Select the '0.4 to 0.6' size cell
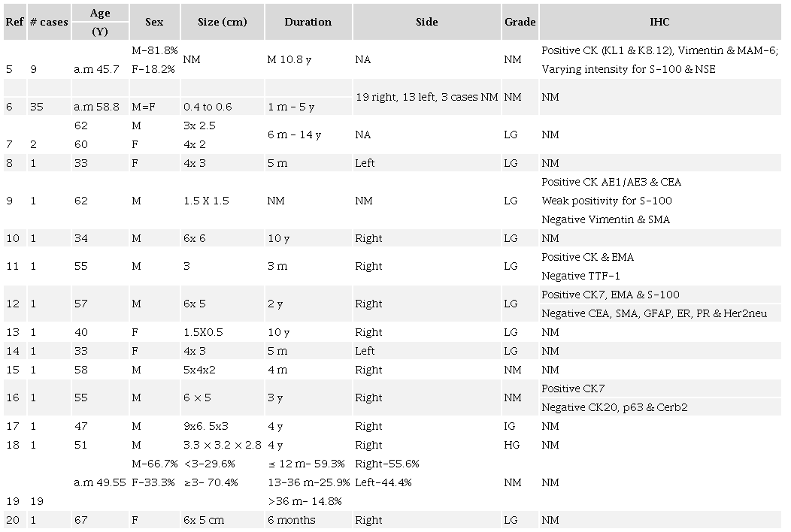Screen dimensions: 791x532 210,107
